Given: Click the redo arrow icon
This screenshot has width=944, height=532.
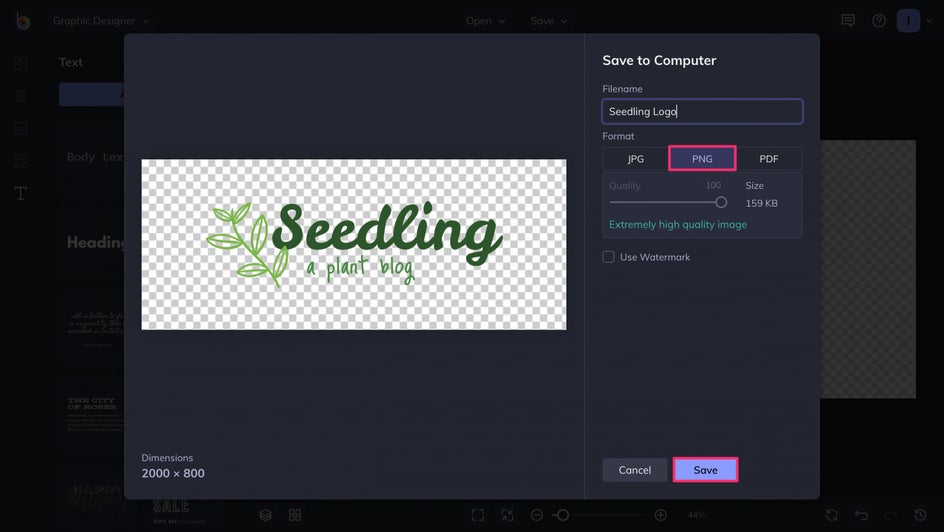Looking at the screenshot, I should (891, 515).
